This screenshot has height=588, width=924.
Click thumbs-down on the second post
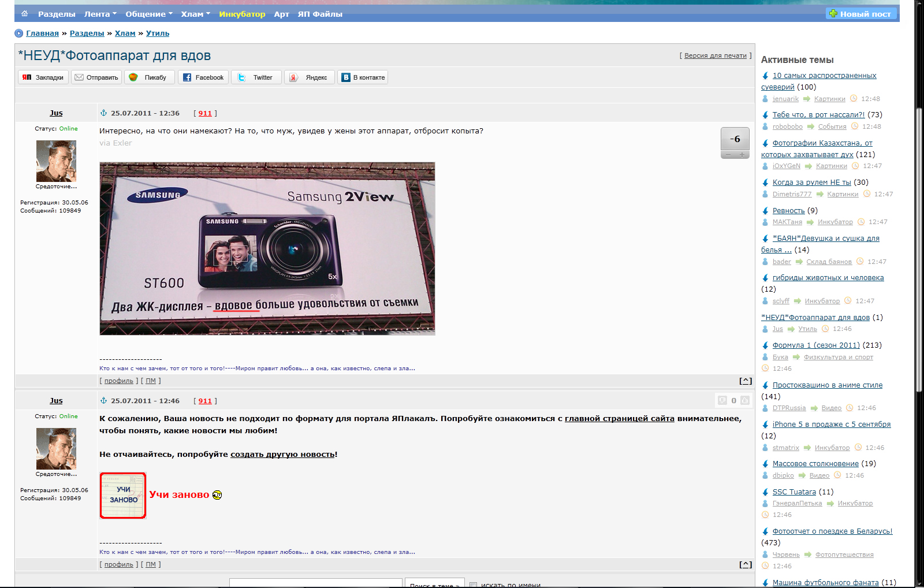point(722,400)
